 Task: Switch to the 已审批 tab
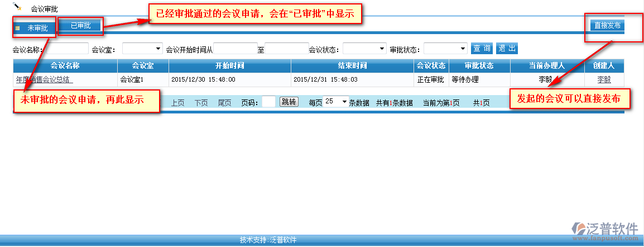pos(80,26)
